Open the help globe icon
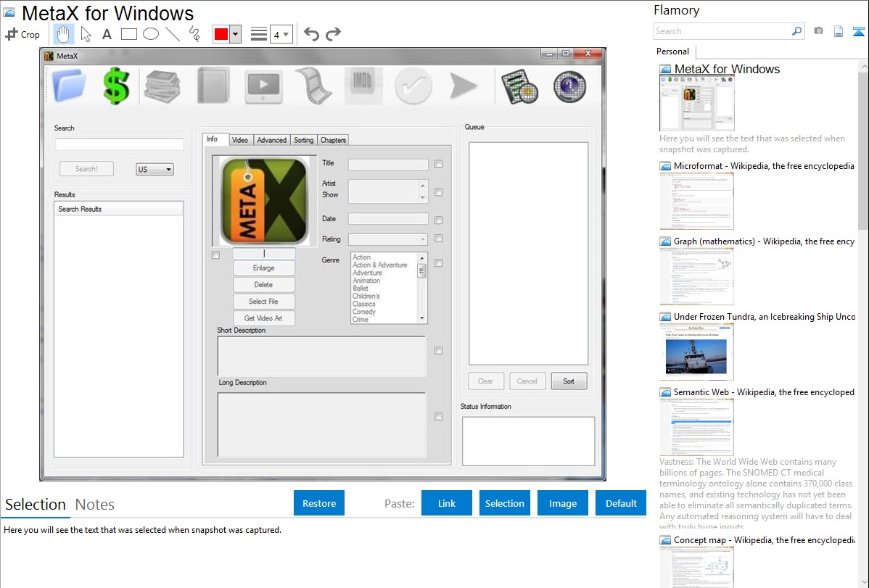869x588 pixels. point(569,86)
